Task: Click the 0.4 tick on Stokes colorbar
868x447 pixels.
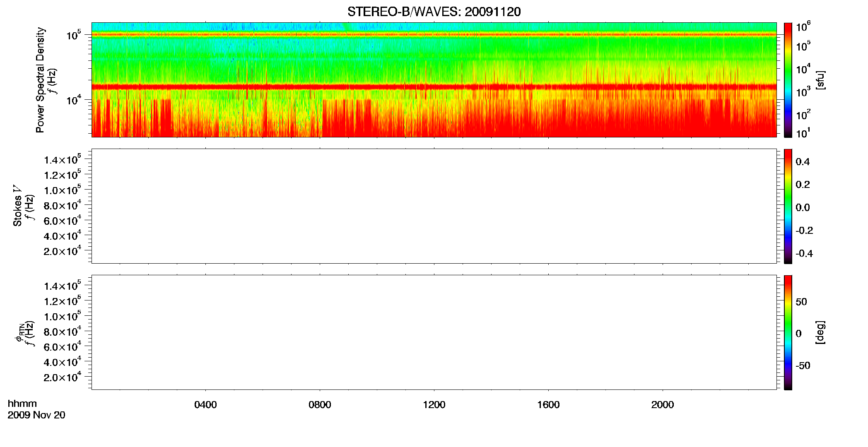Action: 803,162
